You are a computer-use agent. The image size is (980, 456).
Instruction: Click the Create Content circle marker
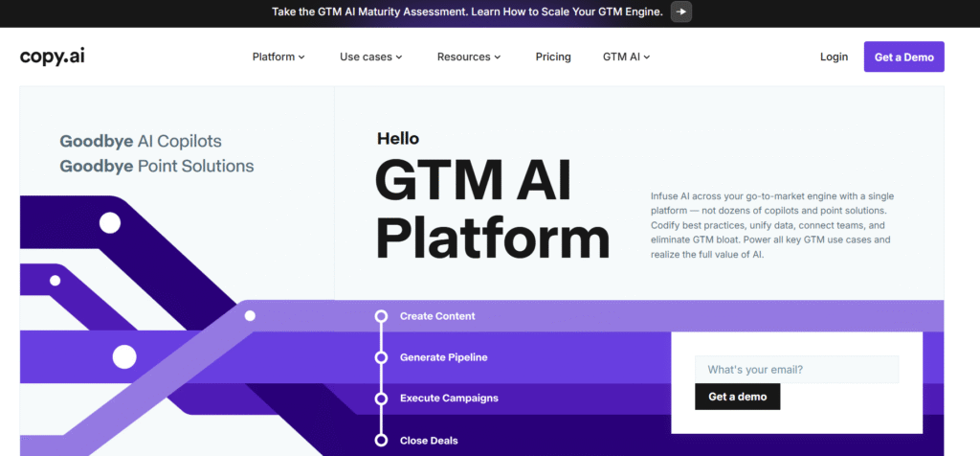[x=381, y=316]
